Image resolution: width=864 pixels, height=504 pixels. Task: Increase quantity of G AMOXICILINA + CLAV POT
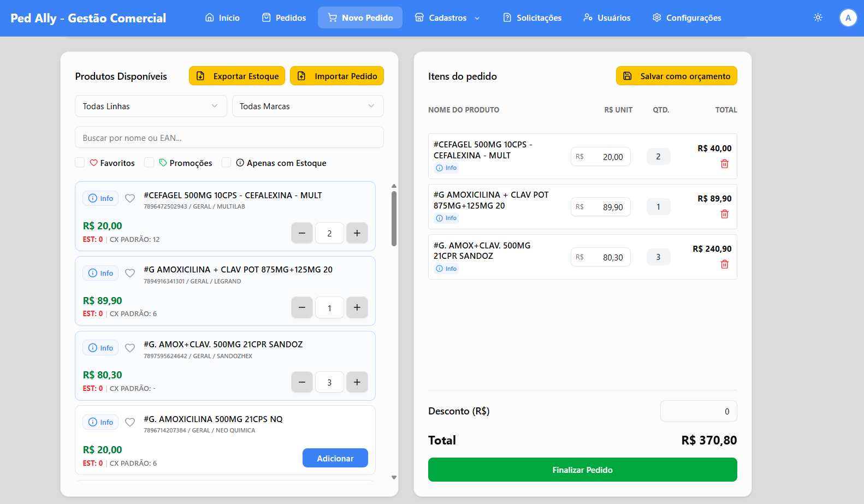(x=357, y=307)
